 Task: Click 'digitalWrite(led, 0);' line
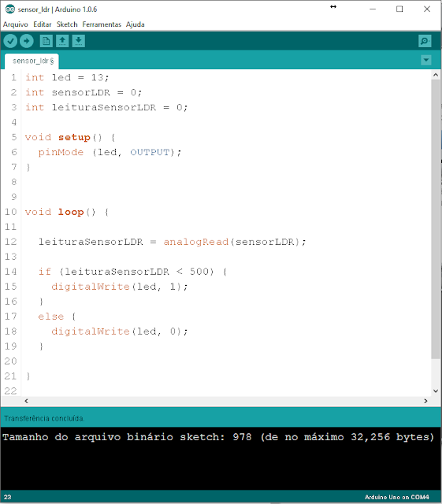point(119,332)
